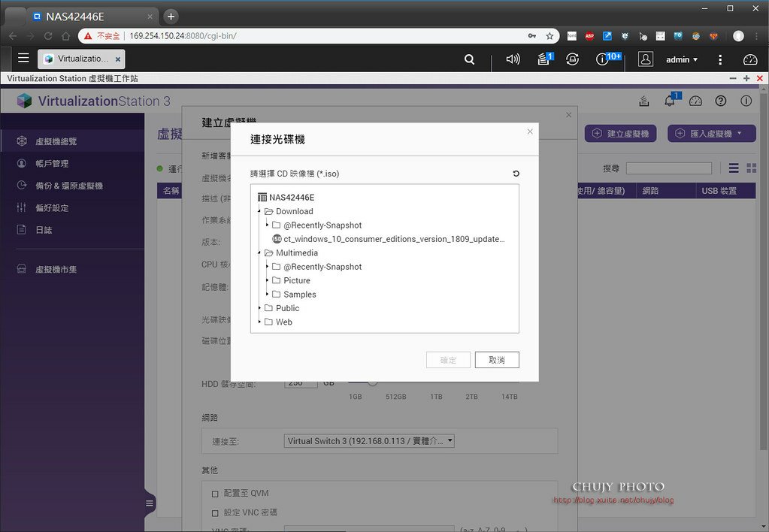769x532 pixels.
Task: Open external devices icon in QTS bar
Action: [572, 59]
